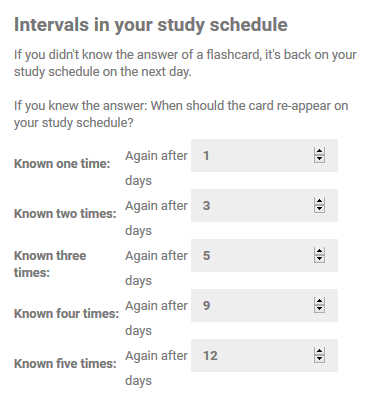Click the field with value 5
The width and height of the screenshot is (365, 394).
point(264,255)
